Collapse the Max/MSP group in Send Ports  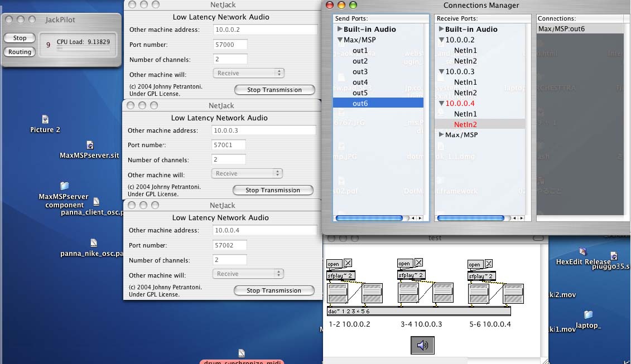coord(340,40)
